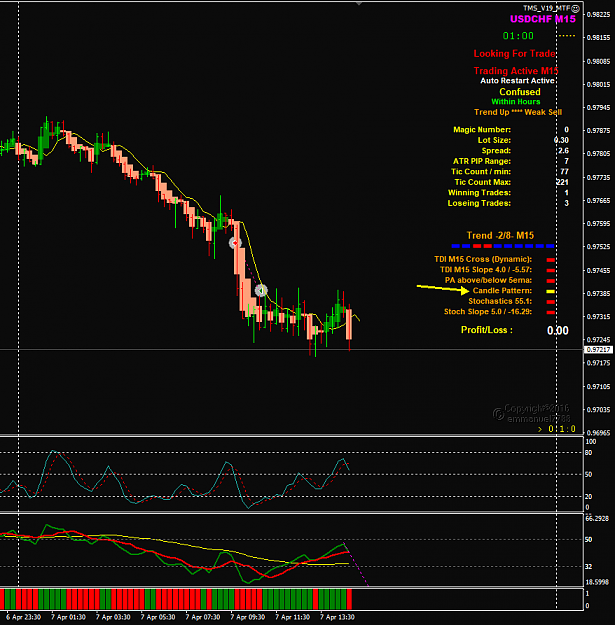Click the TDI M15 Cross (Dynamic) label
The width and height of the screenshot is (615, 625).
click(x=483, y=259)
